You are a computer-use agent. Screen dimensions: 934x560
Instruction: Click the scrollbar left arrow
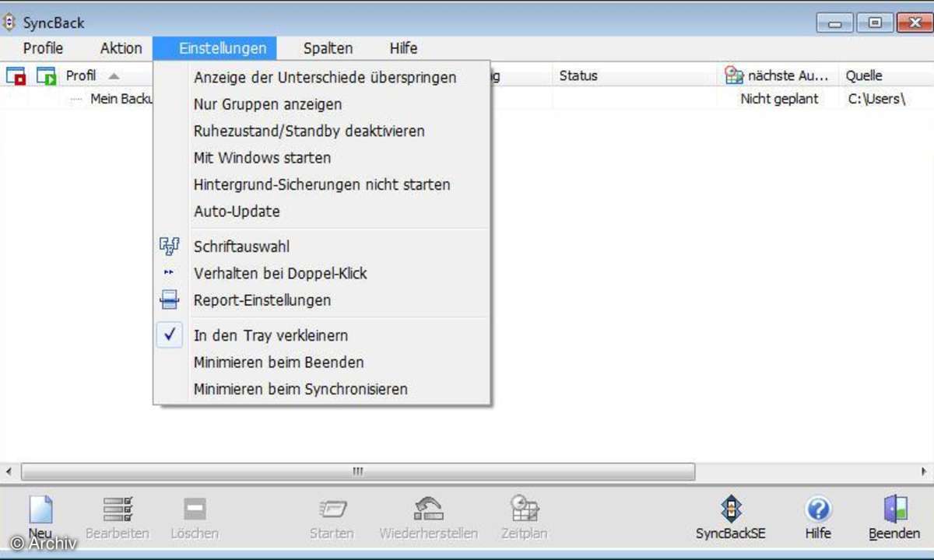click(9, 471)
